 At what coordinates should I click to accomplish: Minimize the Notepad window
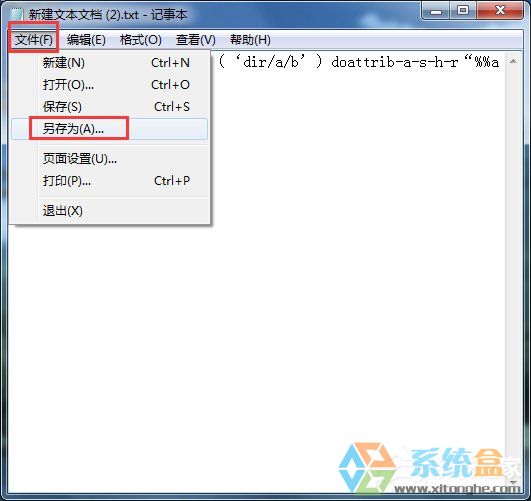click(x=436, y=11)
